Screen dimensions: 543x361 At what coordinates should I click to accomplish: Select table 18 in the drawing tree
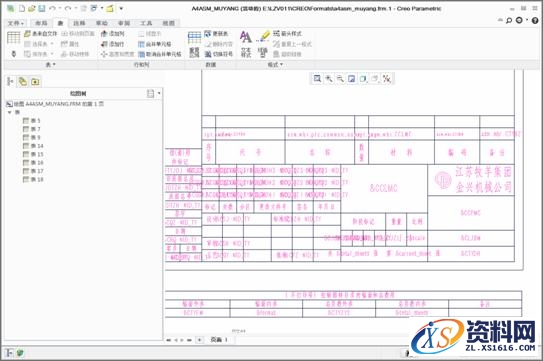tap(33, 179)
